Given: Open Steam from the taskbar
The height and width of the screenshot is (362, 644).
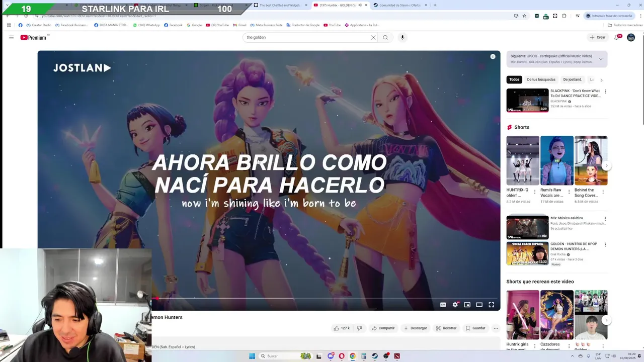Looking at the screenshot, I should coord(375,356).
